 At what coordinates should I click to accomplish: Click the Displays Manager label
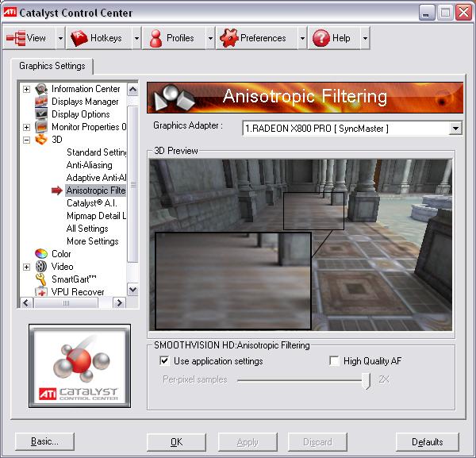click(85, 102)
